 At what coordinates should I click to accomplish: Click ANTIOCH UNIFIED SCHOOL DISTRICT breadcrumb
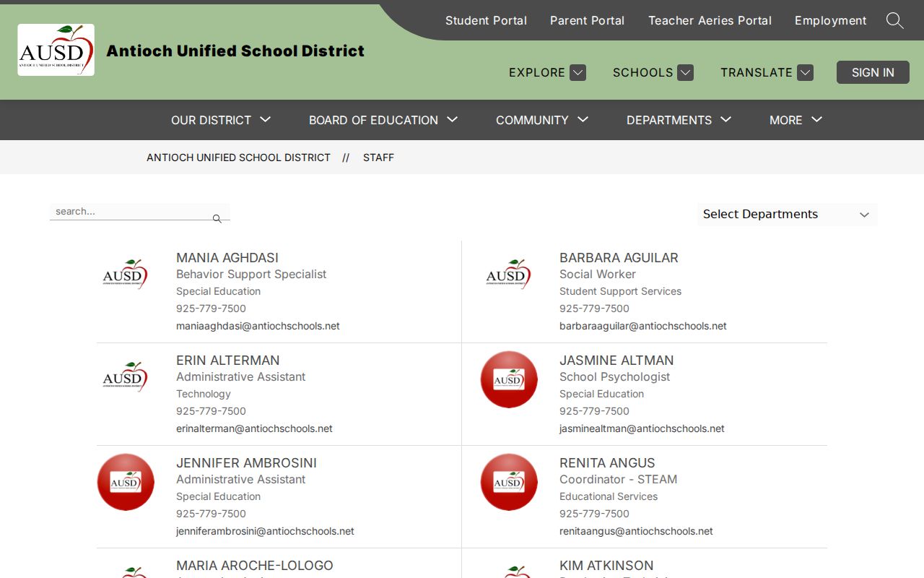pyautogui.click(x=238, y=158)
